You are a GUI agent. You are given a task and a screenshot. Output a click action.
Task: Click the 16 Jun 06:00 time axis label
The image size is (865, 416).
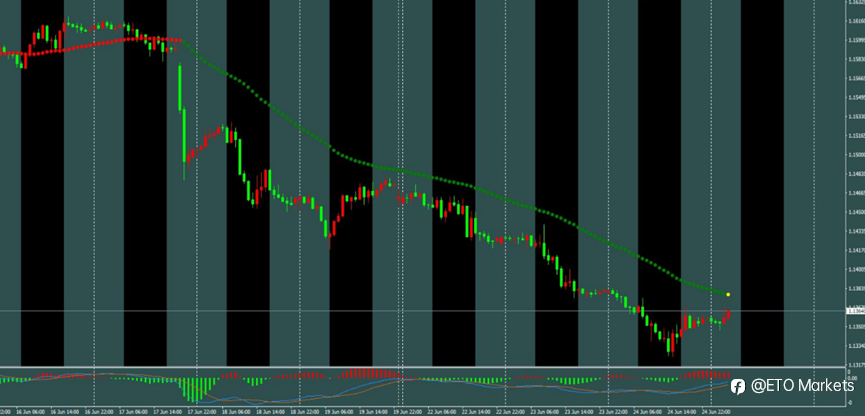click(x=26, y=412)
